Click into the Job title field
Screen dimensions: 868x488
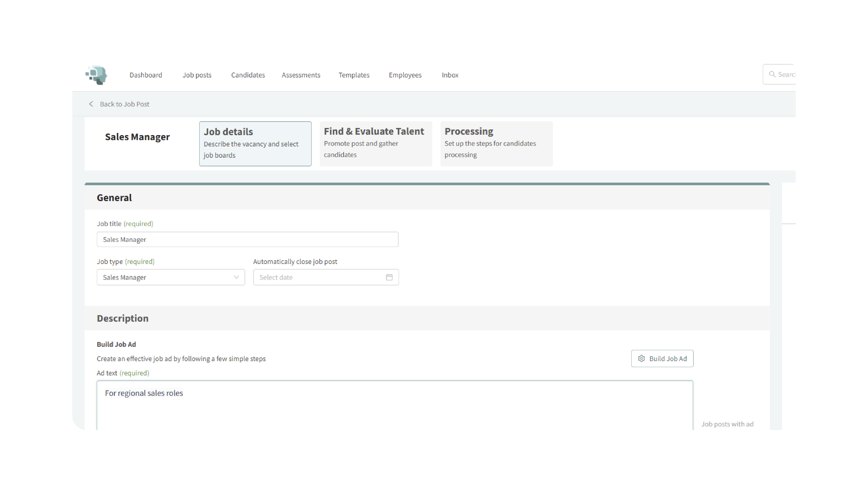point(247,239)
